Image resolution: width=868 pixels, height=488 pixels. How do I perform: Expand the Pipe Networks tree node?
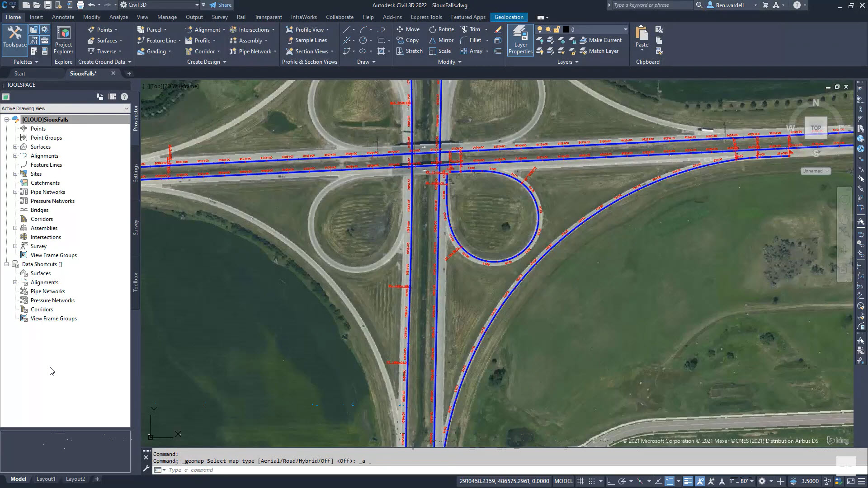coord(16,192)
